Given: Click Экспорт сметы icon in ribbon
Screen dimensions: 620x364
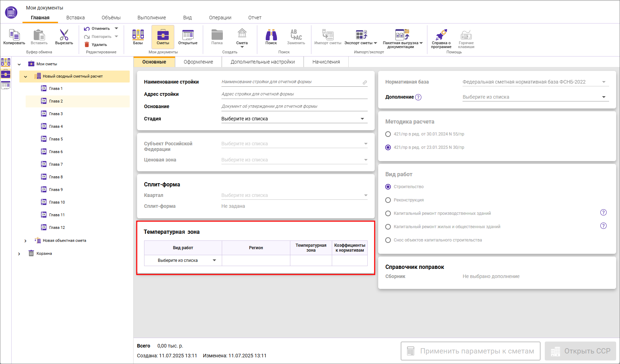Looking at the screenshot, I should pos(361,35).
